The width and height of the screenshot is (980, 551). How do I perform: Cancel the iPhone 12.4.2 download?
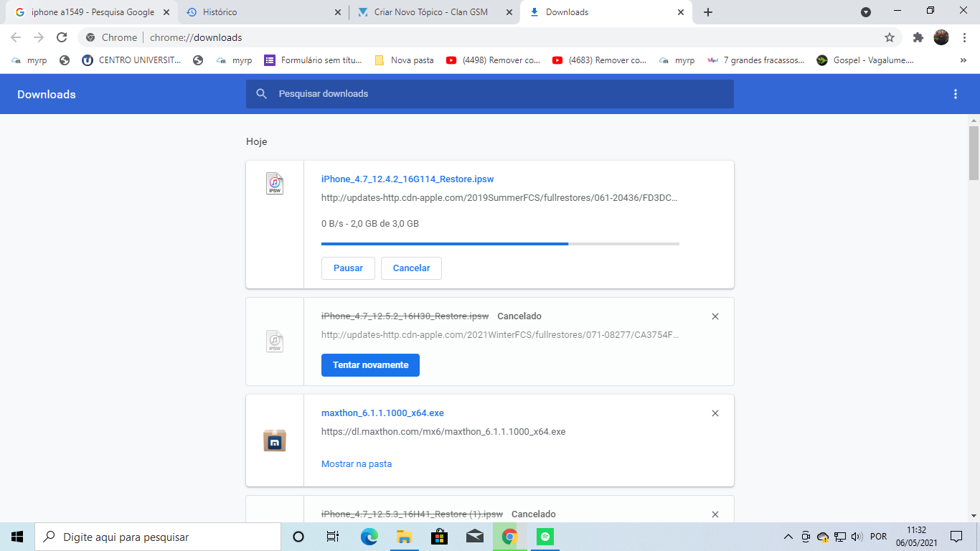(411, 268)
